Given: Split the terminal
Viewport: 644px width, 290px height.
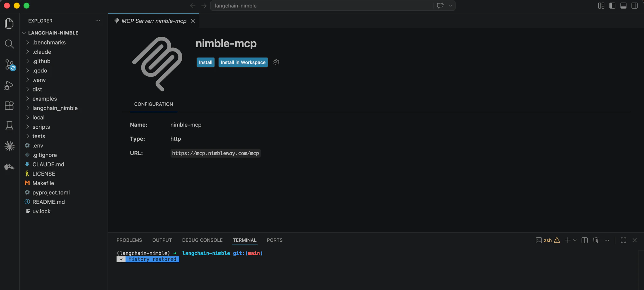Looking at the screenshot, I should (584, 240).
